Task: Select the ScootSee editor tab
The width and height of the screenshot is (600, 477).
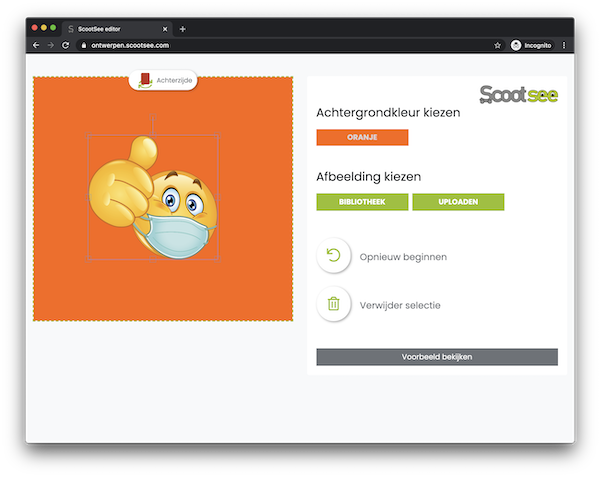Action: (x=110, y=29)
